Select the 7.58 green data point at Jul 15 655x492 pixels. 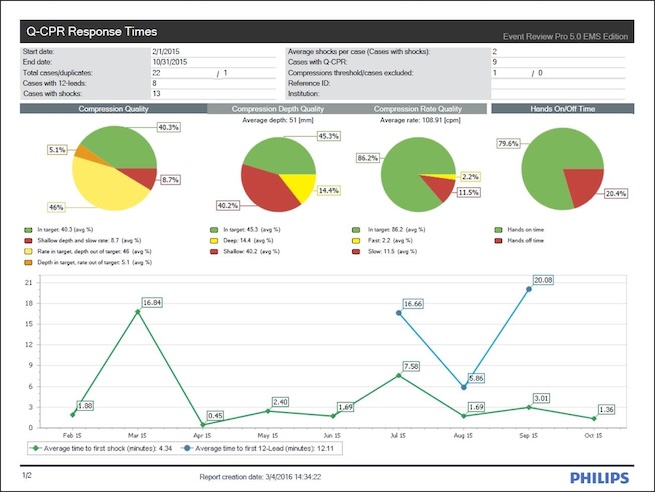tap(399, 375)
